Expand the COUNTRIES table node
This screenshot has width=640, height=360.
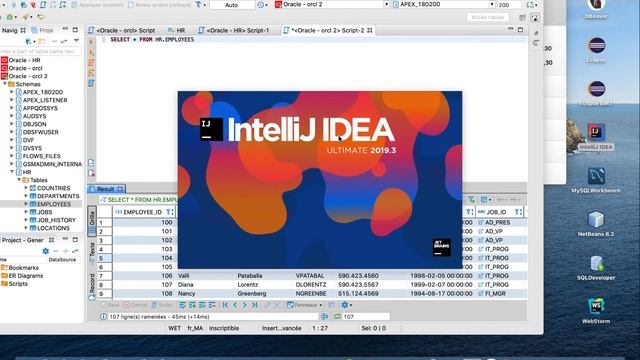click(26, 188)
